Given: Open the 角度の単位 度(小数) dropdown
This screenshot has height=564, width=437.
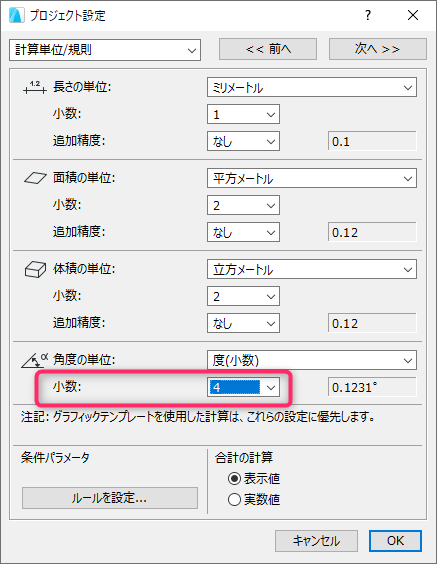Looking at the screenshot, I should point(312,360).
